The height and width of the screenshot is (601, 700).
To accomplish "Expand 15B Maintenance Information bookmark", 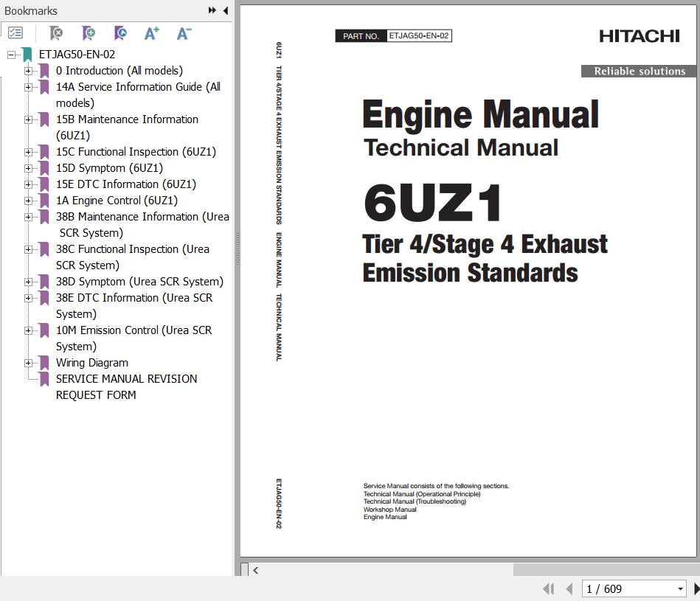I will click(28, 119).
